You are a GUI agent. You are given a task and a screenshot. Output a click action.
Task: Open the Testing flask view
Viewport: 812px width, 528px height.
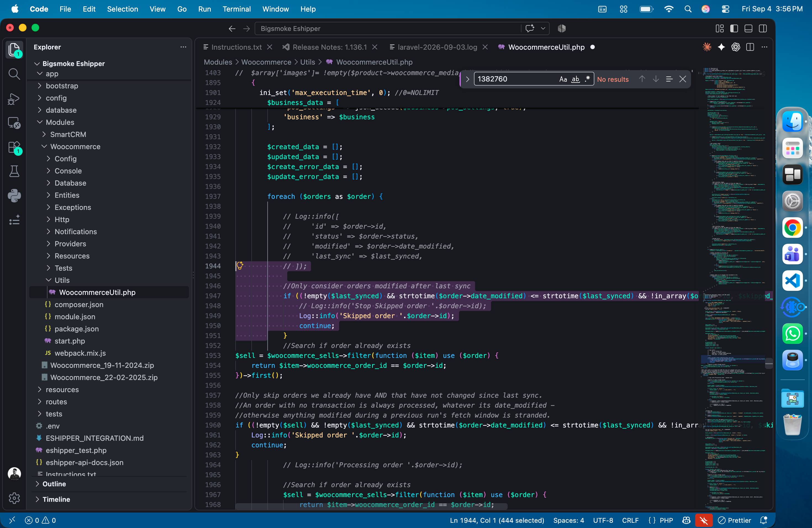click(14, 171)
